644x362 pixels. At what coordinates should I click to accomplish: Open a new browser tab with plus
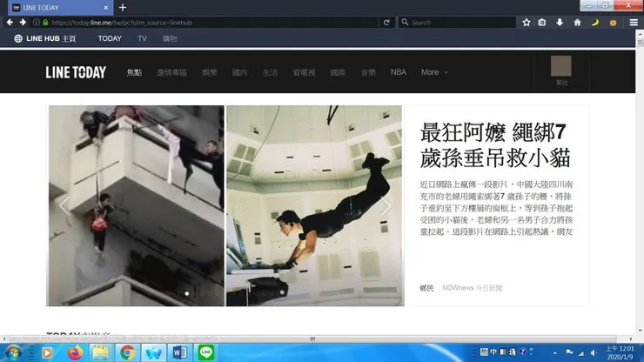123,7
